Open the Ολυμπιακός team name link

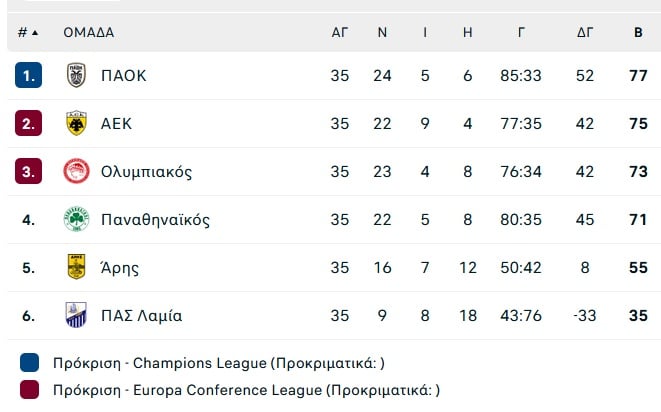point(146,172)
